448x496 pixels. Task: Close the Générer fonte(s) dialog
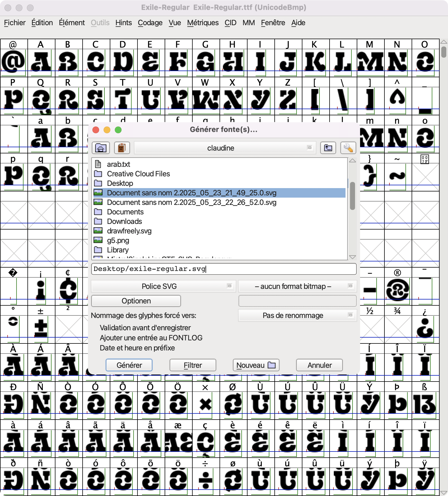point(96,130)
